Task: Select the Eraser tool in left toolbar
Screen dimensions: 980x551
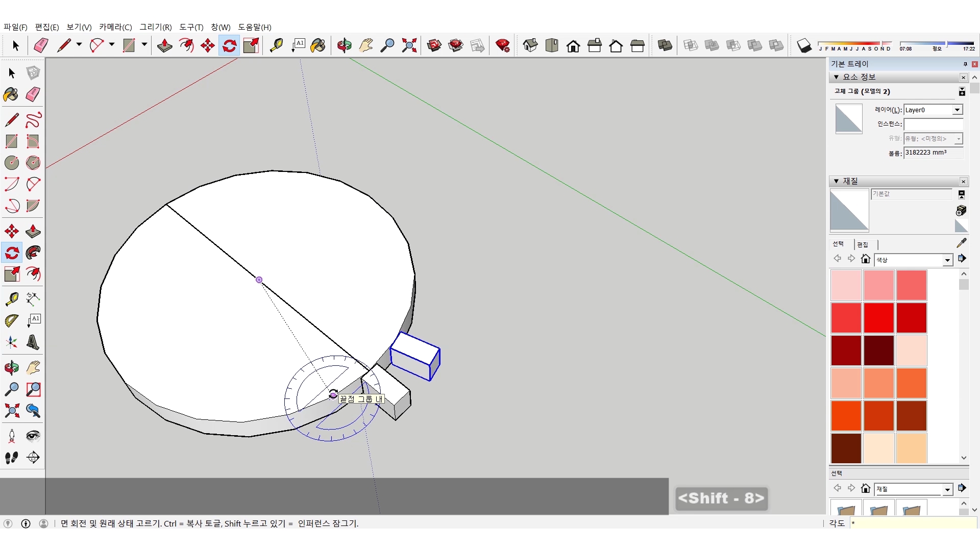Action: point(33,94)
